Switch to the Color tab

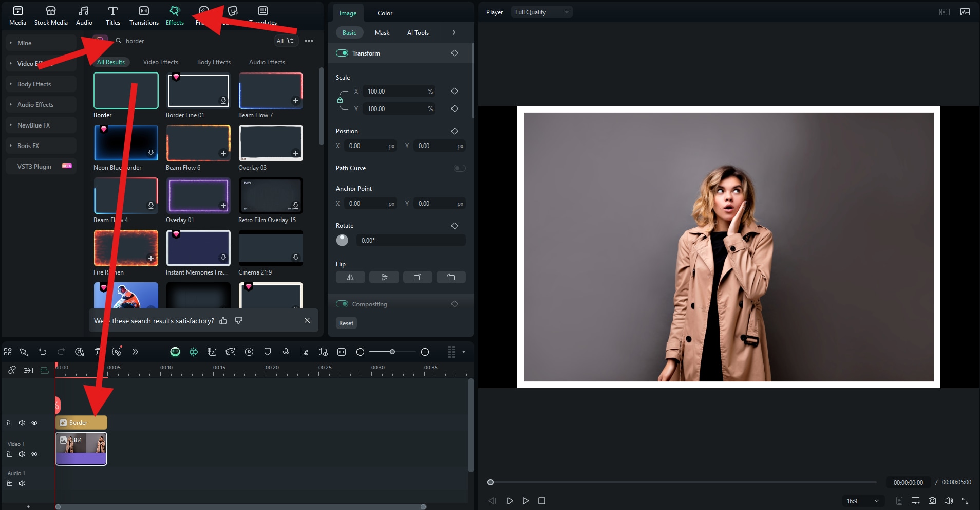(385, 13)
